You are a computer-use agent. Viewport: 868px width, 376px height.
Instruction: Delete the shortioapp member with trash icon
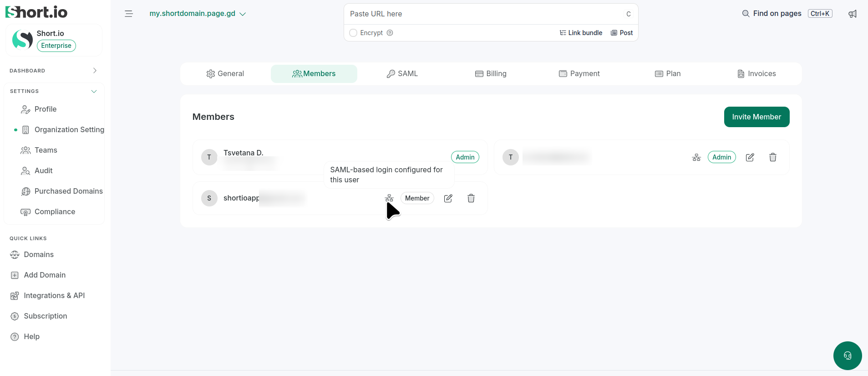471,198
